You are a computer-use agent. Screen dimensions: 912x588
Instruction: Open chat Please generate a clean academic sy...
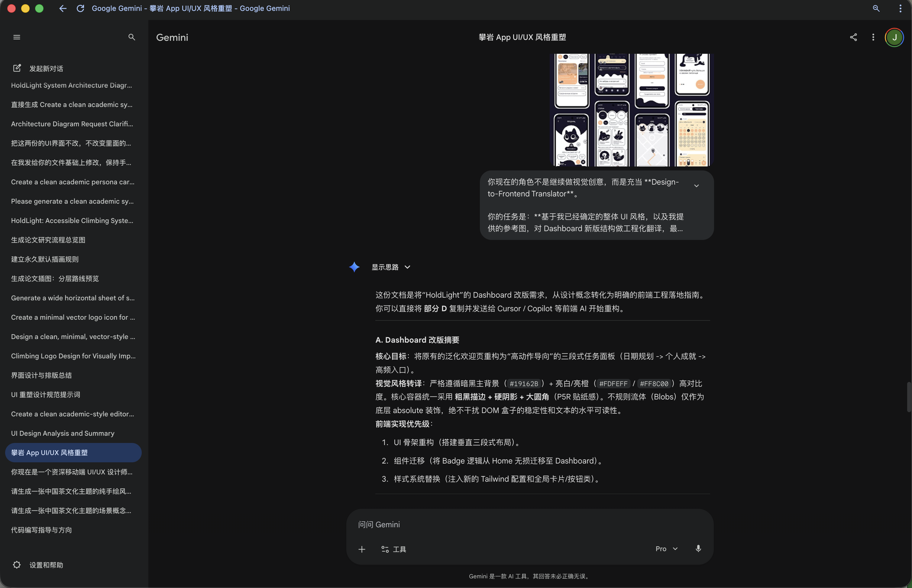[73, 201]
